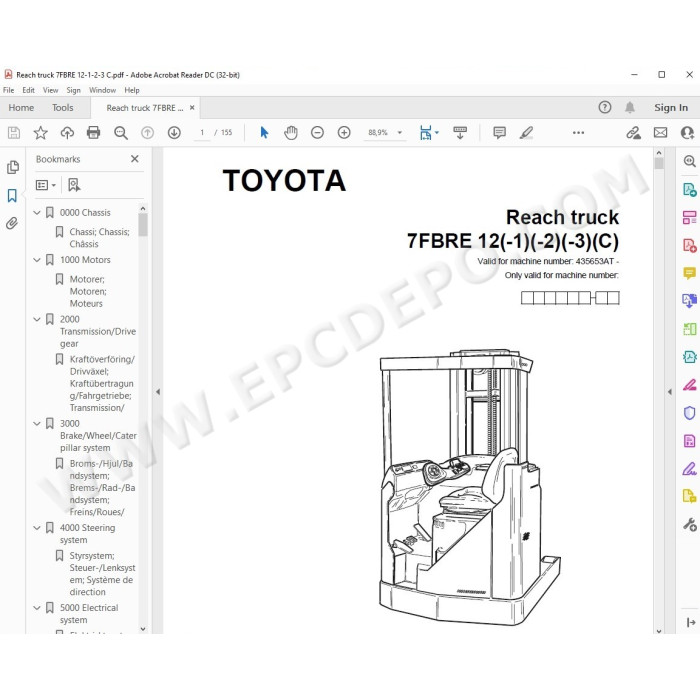Screen dimensions: 700x700
Task: Open the Page Thumbnails panel
Action: tap(13, 167)
